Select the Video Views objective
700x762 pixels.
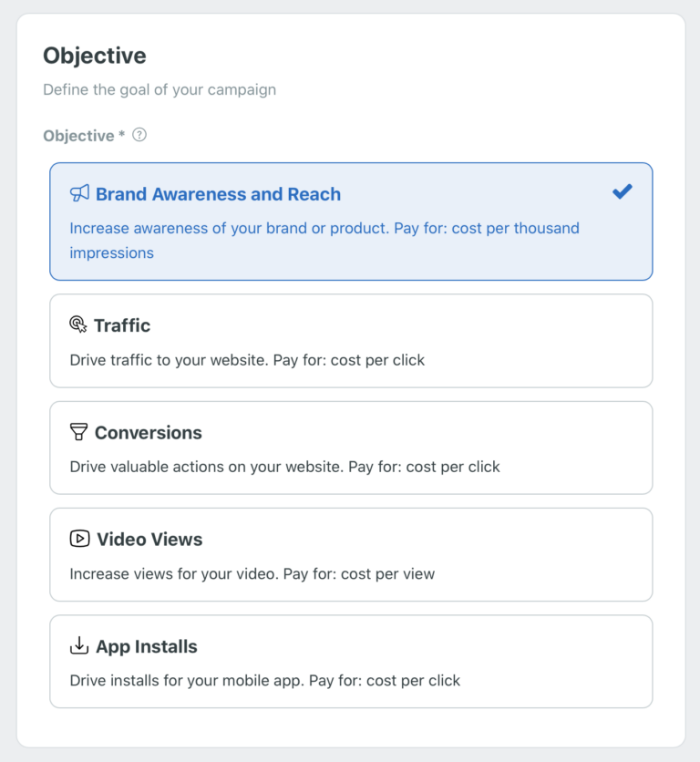(x=351, y=554)
